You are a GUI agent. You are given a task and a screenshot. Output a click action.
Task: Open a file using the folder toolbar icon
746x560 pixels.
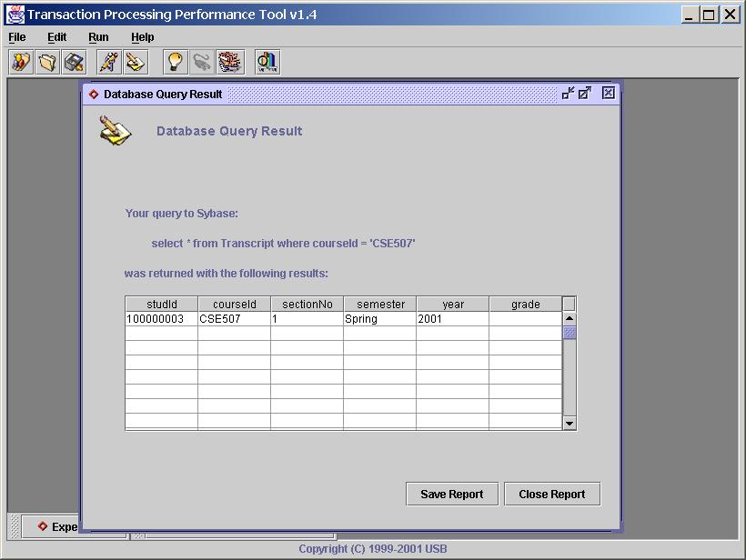click(x=46, y=62)
